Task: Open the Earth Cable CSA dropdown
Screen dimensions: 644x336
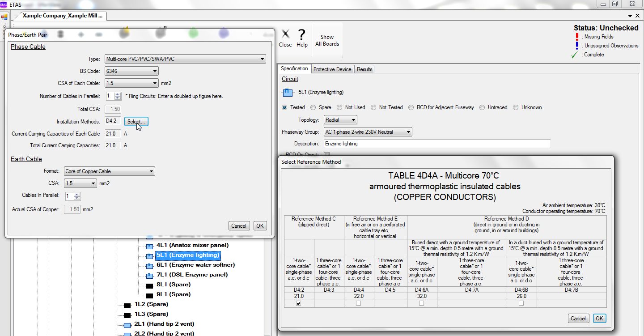Action: point(80,183)
